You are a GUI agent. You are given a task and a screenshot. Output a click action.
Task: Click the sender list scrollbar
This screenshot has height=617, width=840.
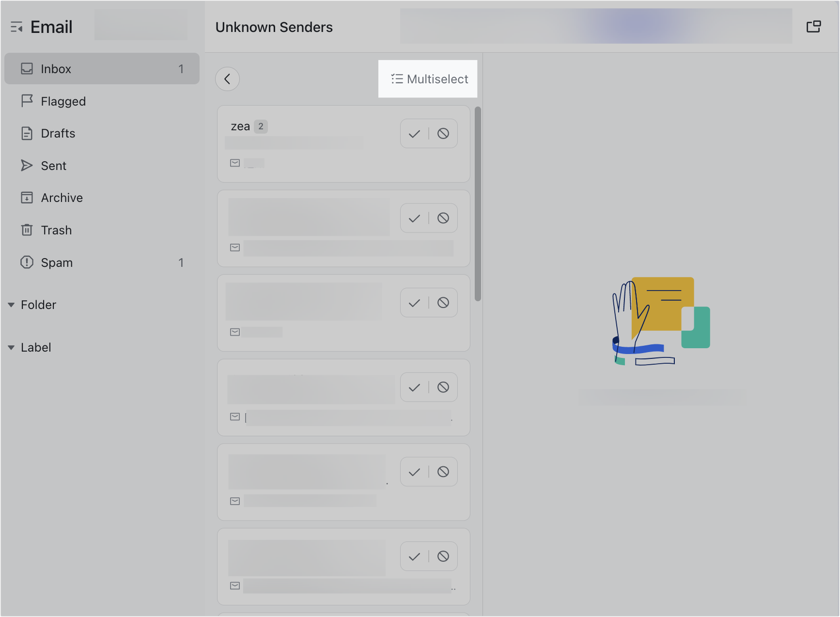(478, 204)
